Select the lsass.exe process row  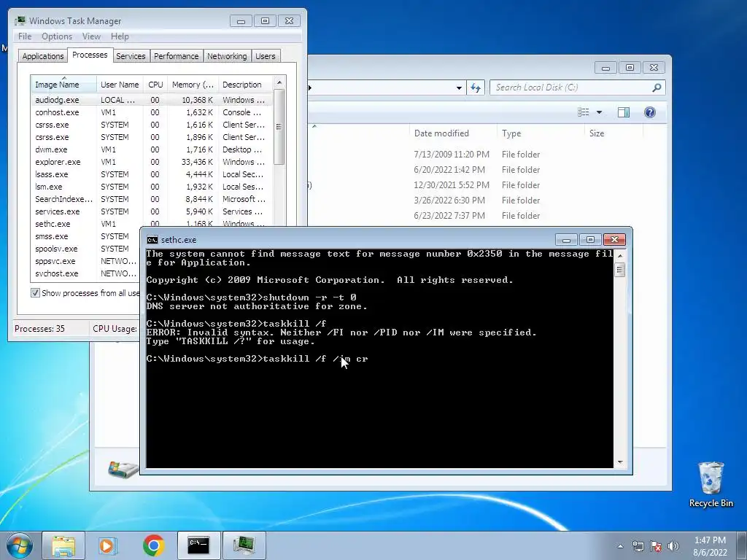(152, 174)
